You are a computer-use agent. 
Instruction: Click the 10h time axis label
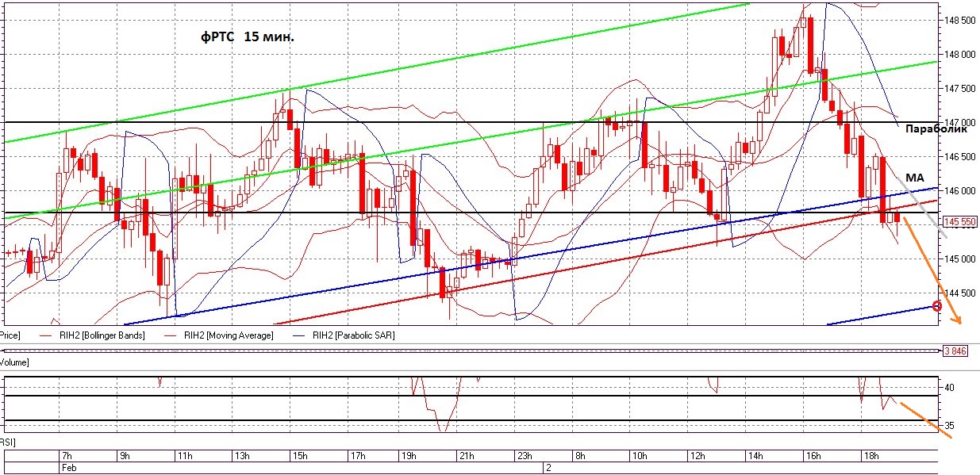pos(641,456)
